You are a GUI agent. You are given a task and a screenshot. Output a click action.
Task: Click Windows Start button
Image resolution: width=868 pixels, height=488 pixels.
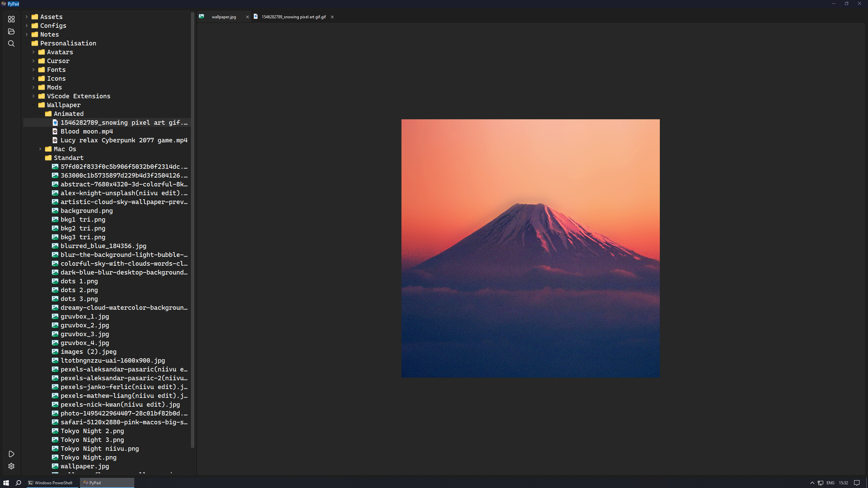click(x=6, y=483)
